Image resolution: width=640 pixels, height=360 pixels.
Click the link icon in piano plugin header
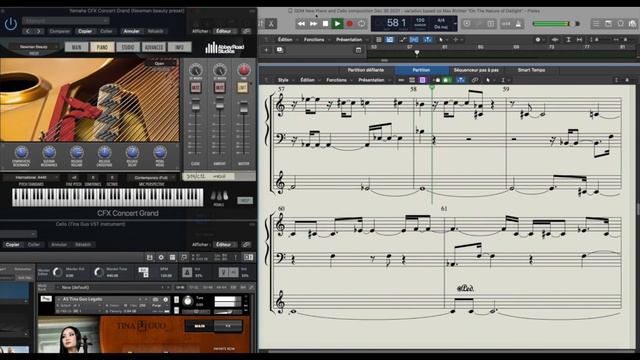pyautogui.click(x=246, y=31)
